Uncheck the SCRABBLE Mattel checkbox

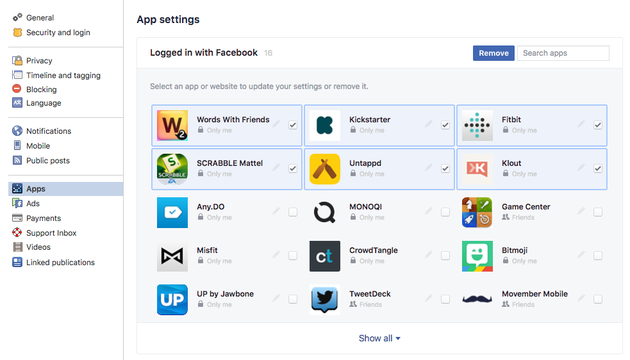pos(292,169)
